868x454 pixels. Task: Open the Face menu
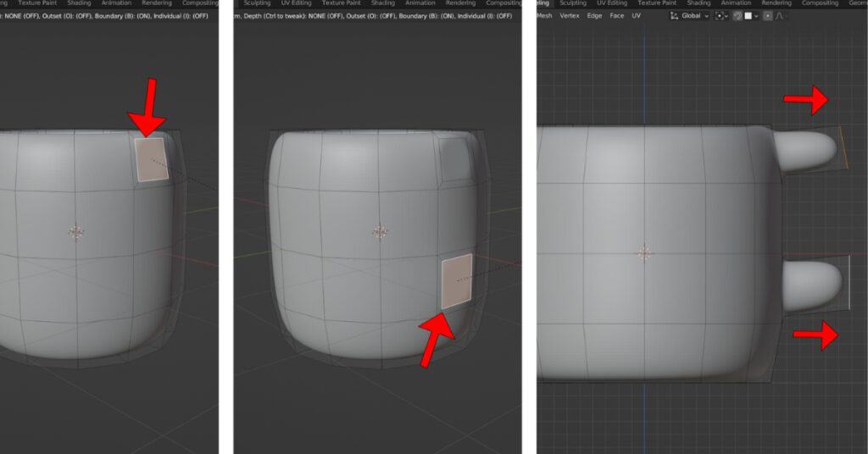tap(617, 16)
